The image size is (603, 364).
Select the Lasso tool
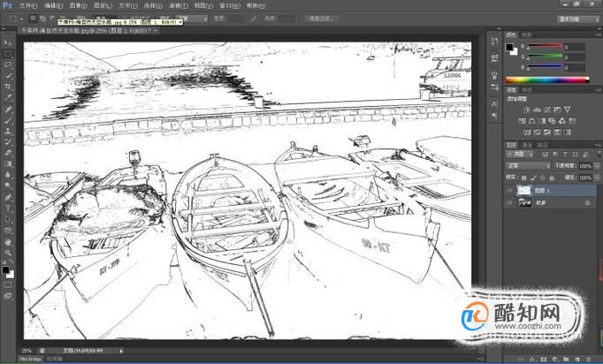(x=8, y=65)
